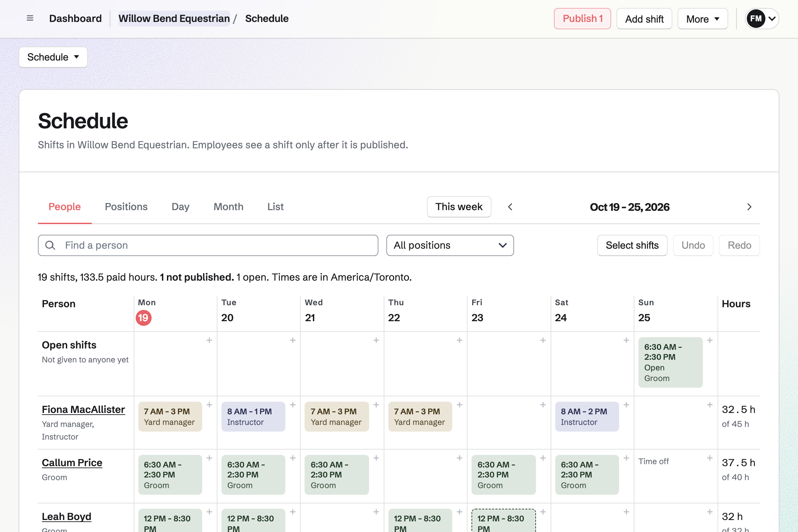Add shift for Leah Boyd on Sunday
This screenshot has height=532, width=798.
(710, 512)
